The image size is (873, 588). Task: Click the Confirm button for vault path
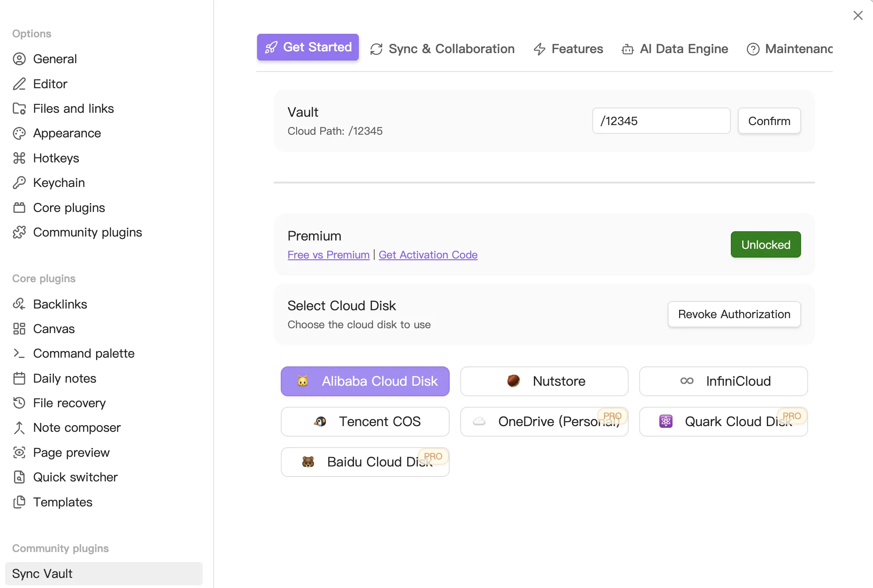click(x=769, y=121)
